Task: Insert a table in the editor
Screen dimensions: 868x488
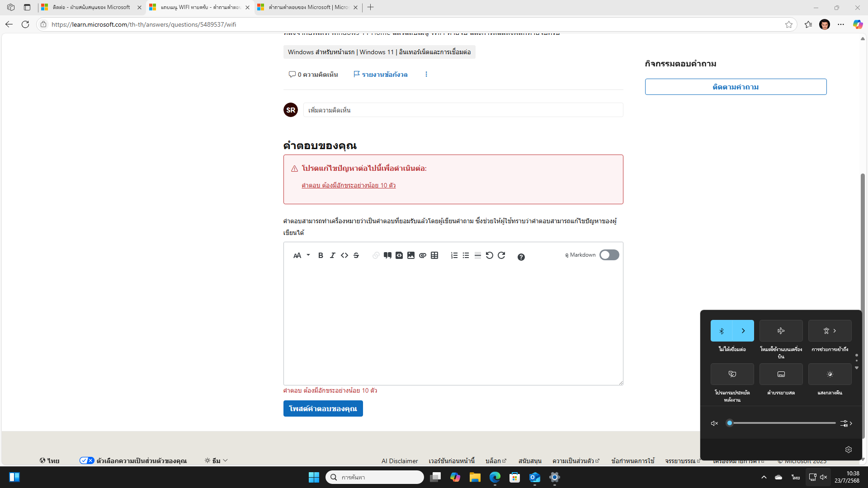Action: pyautogui.click(x=434, y=255)
